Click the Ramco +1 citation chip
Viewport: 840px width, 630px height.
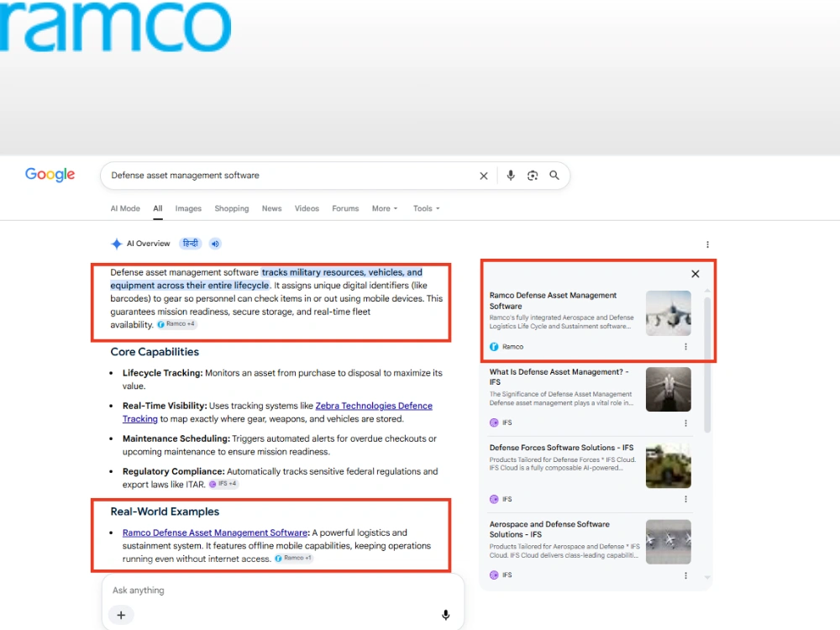(293, 559)
